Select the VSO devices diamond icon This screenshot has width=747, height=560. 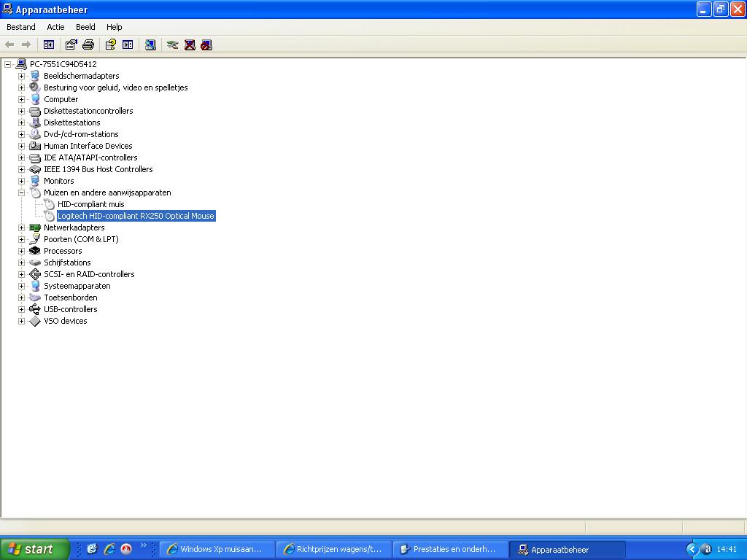[35, 321]
